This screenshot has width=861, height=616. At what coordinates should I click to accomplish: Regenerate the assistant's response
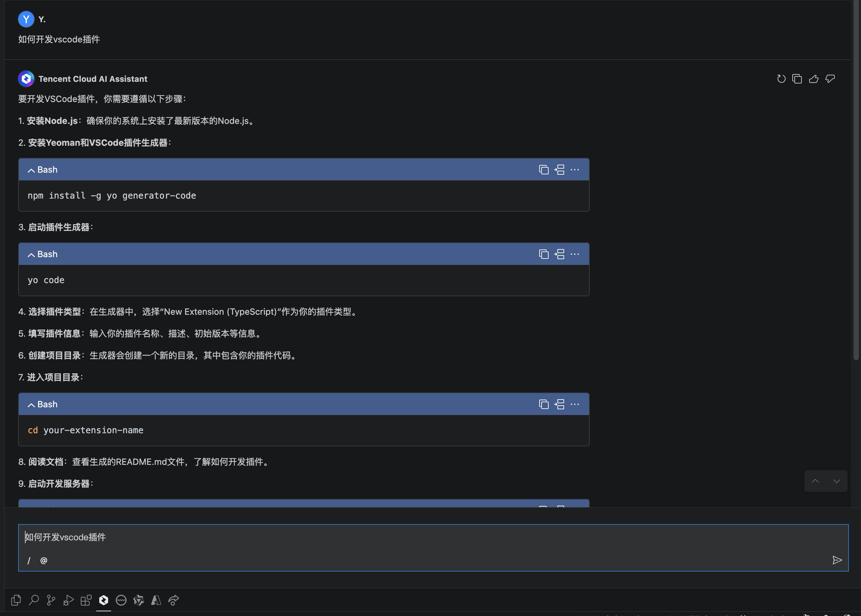[781, 79]
